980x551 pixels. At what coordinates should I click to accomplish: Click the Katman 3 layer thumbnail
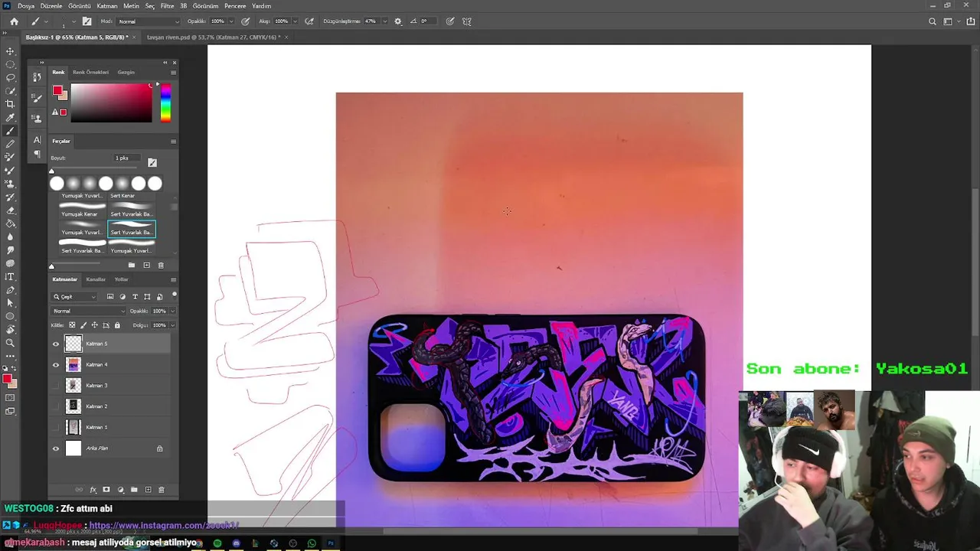[x=73, y=386]
